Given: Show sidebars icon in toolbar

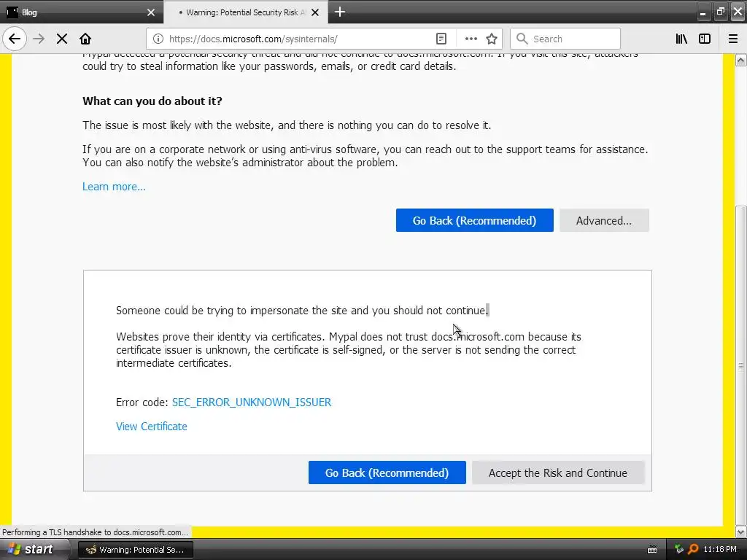Looking at the screenshot, I should pyautogui.click(x=705, y=39).
